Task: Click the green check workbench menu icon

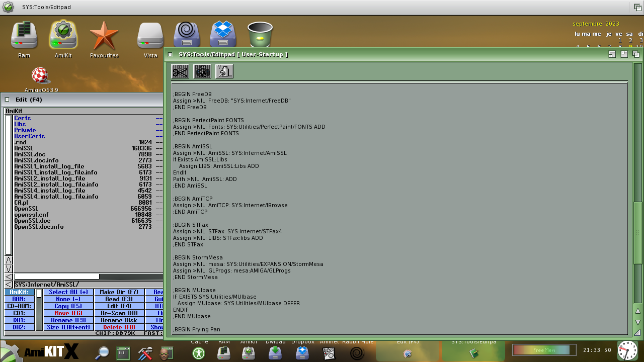Action: [8, 8]
